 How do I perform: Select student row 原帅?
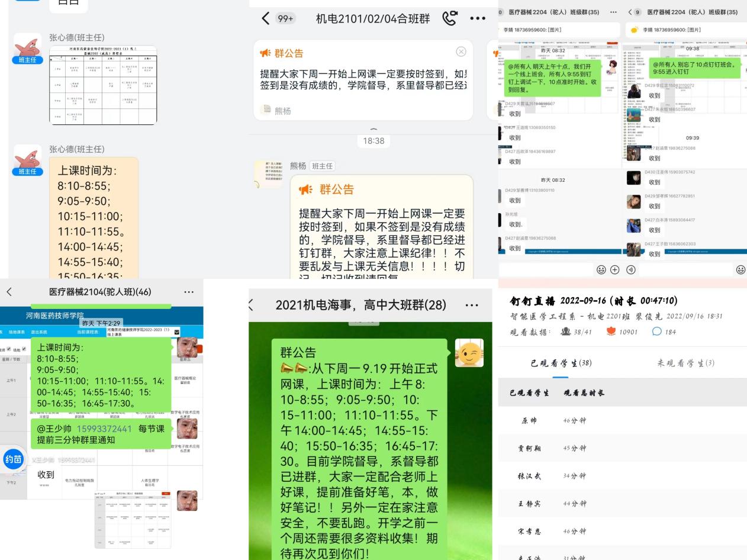pos(623,420)
